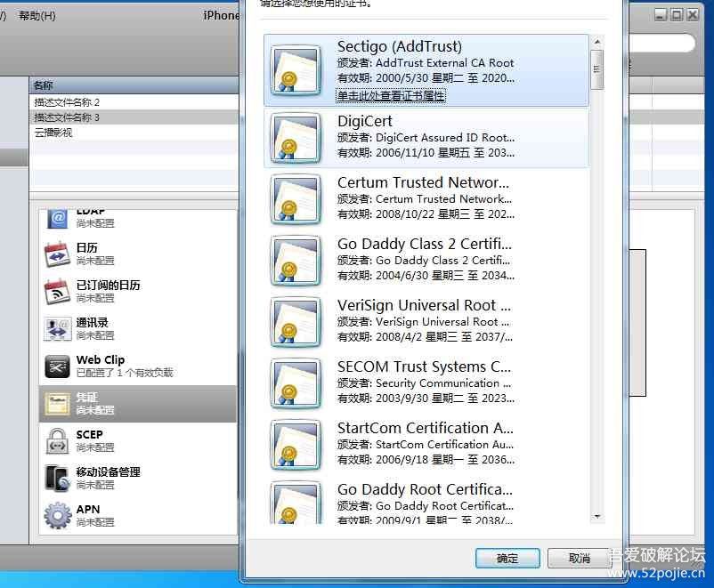Select profile row 描述文件名称 3
Image resolution: width=714 pixels, height=588 pixels.
134,117
